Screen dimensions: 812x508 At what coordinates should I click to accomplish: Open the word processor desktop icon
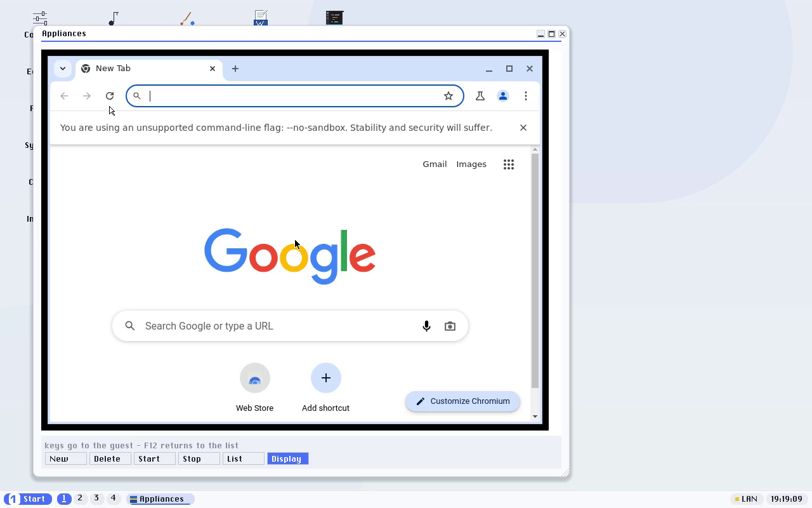click(261, 18)
